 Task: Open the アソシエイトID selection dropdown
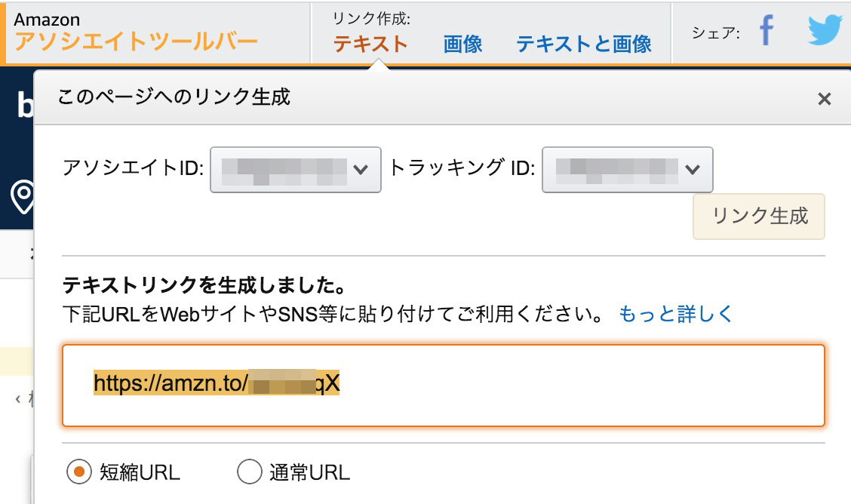tap(294, 169)
